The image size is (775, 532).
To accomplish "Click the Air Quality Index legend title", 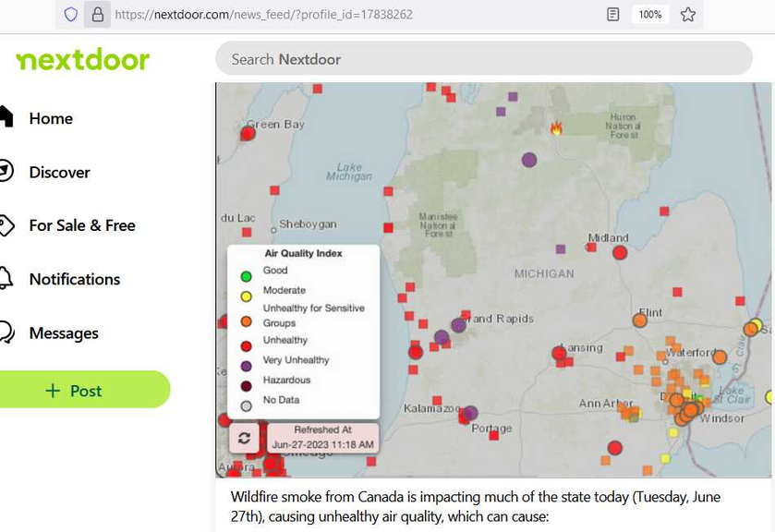I will 304,253.
